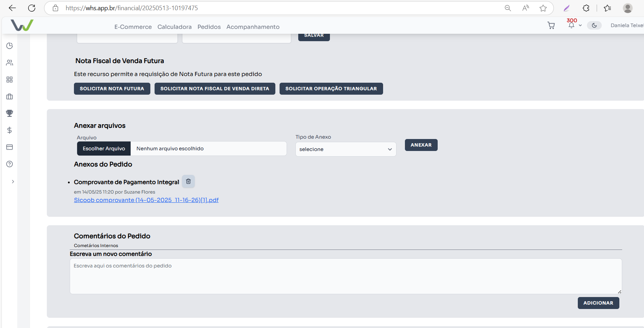644x328 pixels.
Task: Open the users sidebar icon
Action: (10, 63)
